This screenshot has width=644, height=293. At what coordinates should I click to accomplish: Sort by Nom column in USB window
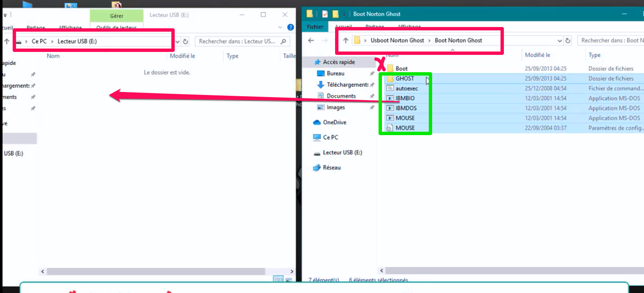[x=53, y=56]
